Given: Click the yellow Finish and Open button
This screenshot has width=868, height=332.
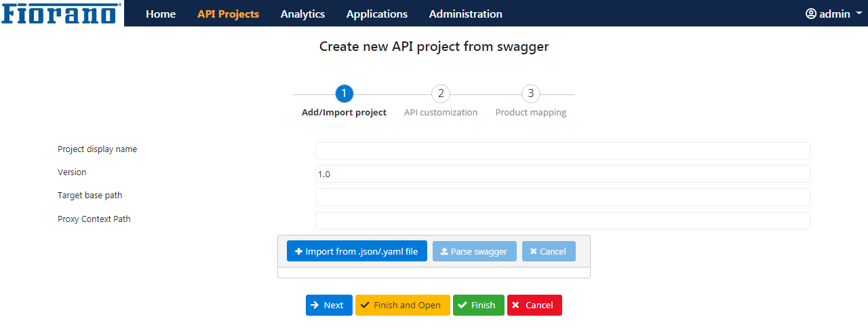Looking at the screenshot, I should tap(402, 305).
